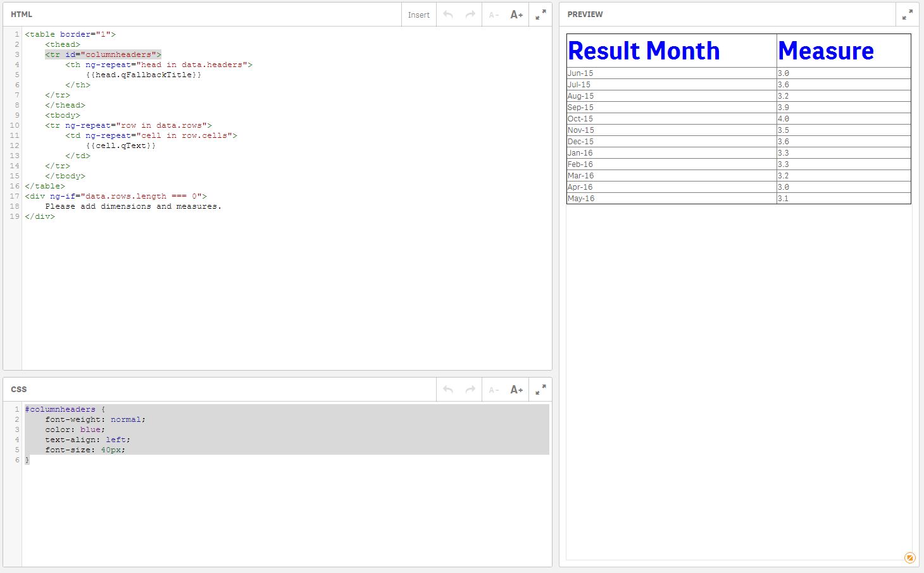924x573 pixels.
Task: Click the 3.9 measure value for Sep-15
Action: tap(844, 108)
